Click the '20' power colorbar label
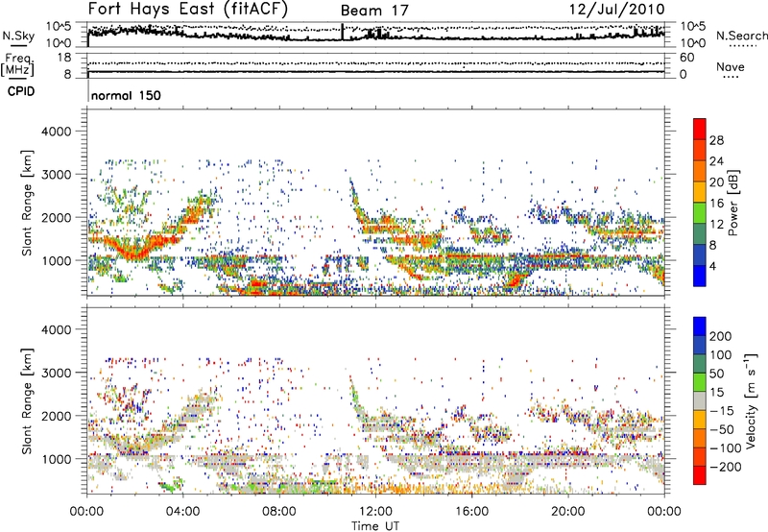Viewport: 768px width, 532px height. [x=716, y=182]
